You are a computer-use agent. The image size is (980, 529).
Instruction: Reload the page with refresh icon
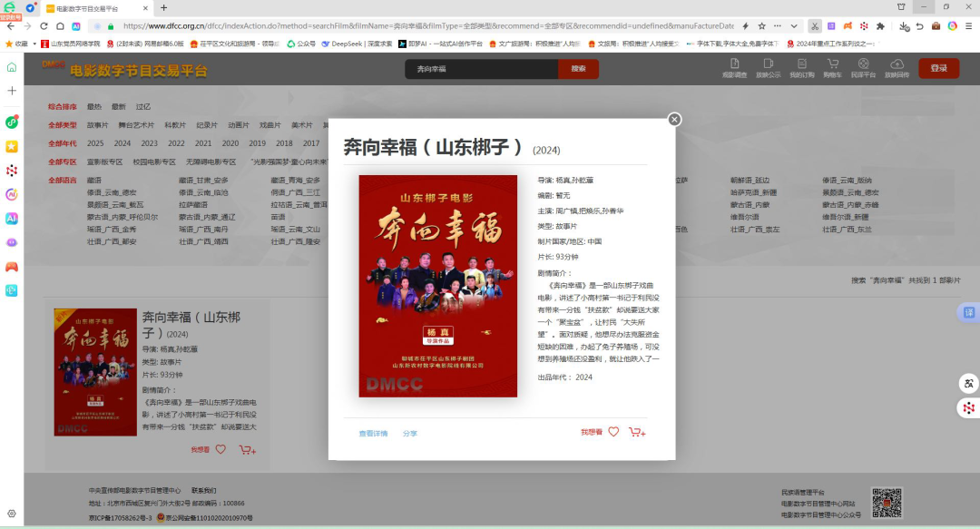(44, 26)
